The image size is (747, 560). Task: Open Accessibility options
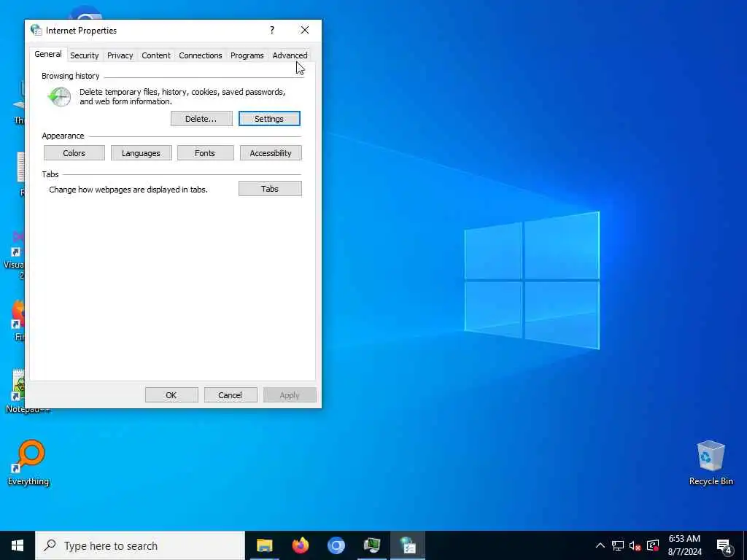coord(271,153)
